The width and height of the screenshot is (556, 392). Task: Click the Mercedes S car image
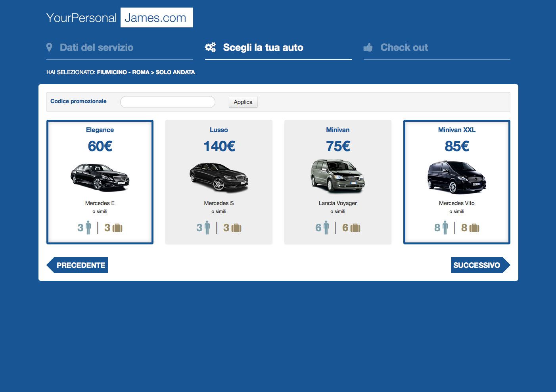219,177
